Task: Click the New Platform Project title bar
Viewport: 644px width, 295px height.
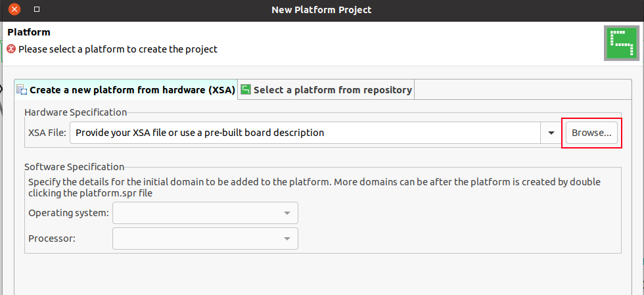Action: (x=321, y=9)
